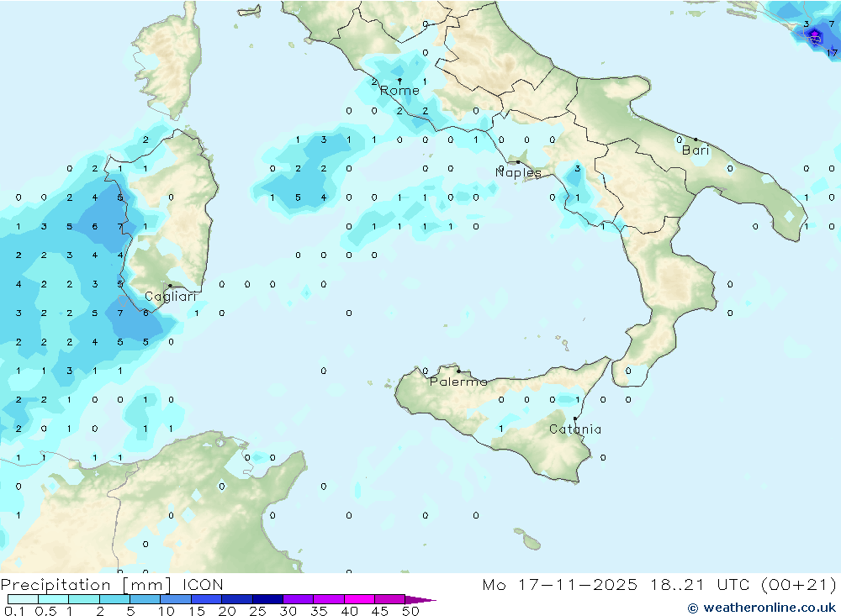Click the Naples city label
Image resolution: width=841 pixels, height=616 pixels.
point(518,172)
